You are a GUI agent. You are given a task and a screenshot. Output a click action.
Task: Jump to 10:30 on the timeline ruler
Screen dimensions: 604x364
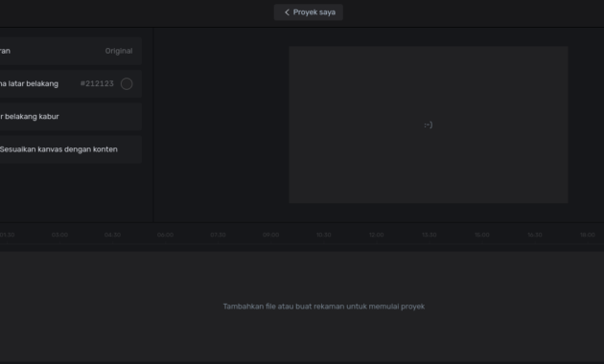coord(324,235)
